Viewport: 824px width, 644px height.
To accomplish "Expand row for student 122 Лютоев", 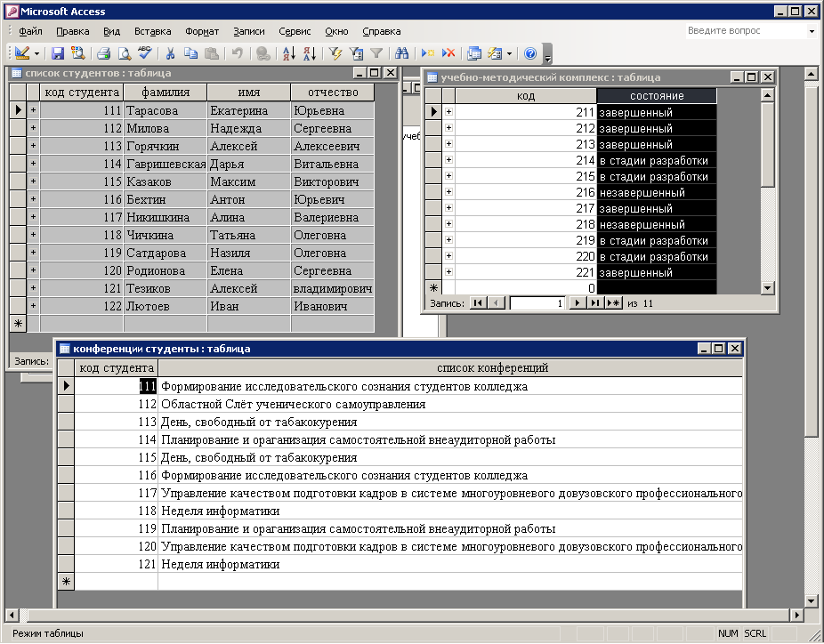I will coord(33,306).
